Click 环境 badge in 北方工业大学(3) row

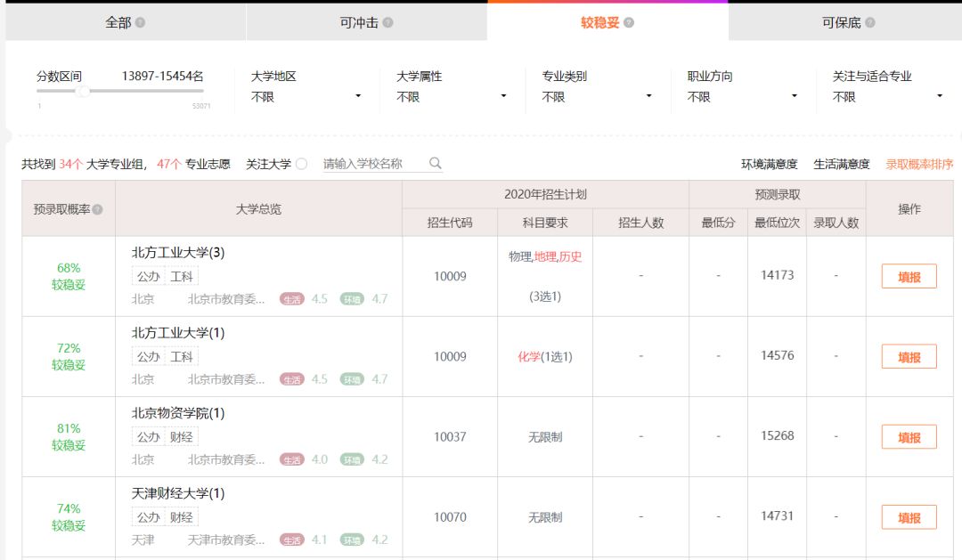pos(352,299)
